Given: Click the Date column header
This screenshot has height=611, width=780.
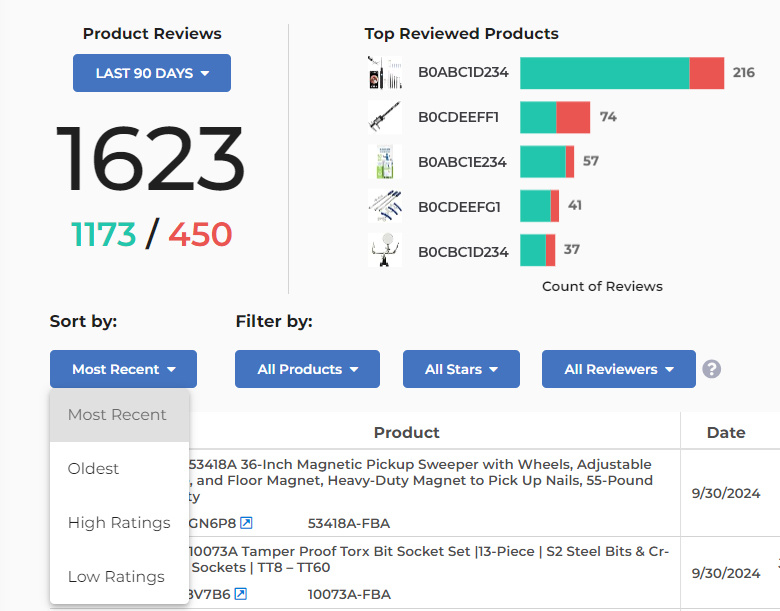Looking at the screenshot, I should point(725,433).
